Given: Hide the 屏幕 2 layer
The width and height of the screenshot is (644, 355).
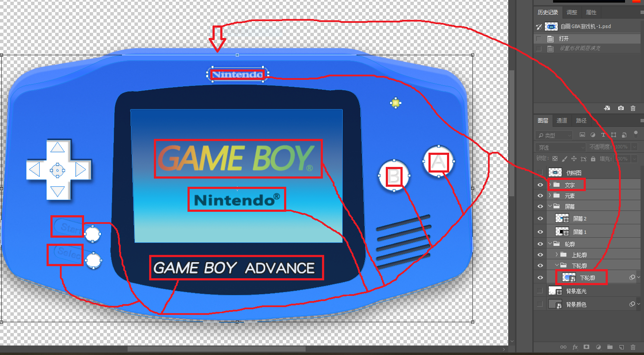Looking at the screenshot, I should click(x=540, y=219).
